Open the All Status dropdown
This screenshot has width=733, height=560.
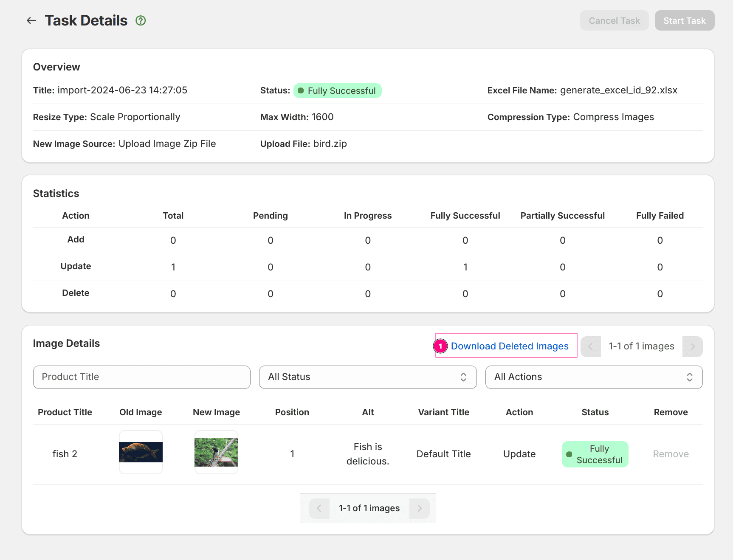point(368,377)
